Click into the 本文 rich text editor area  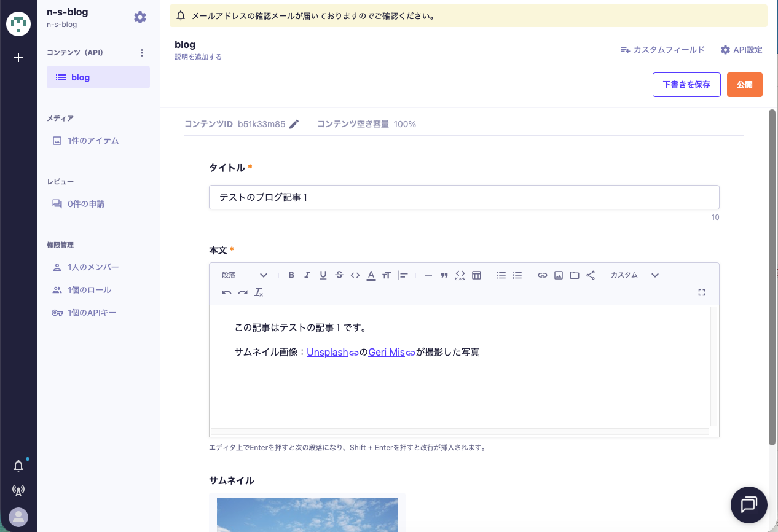460,366
